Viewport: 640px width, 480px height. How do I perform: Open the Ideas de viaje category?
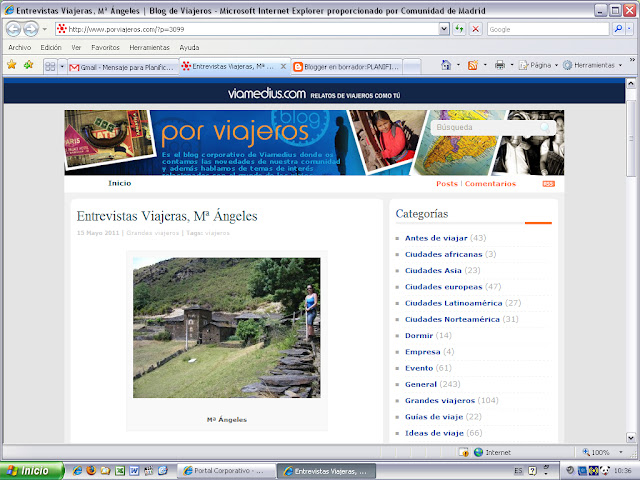(434, 433)
